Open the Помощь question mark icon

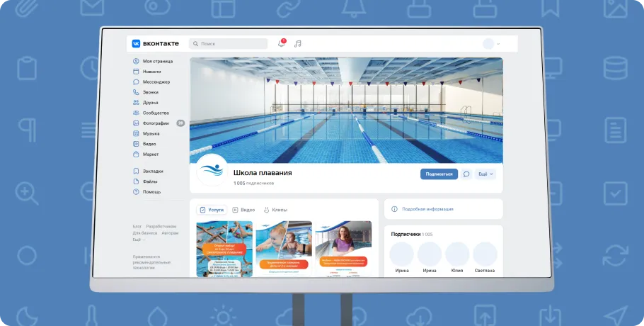(136, 191)
